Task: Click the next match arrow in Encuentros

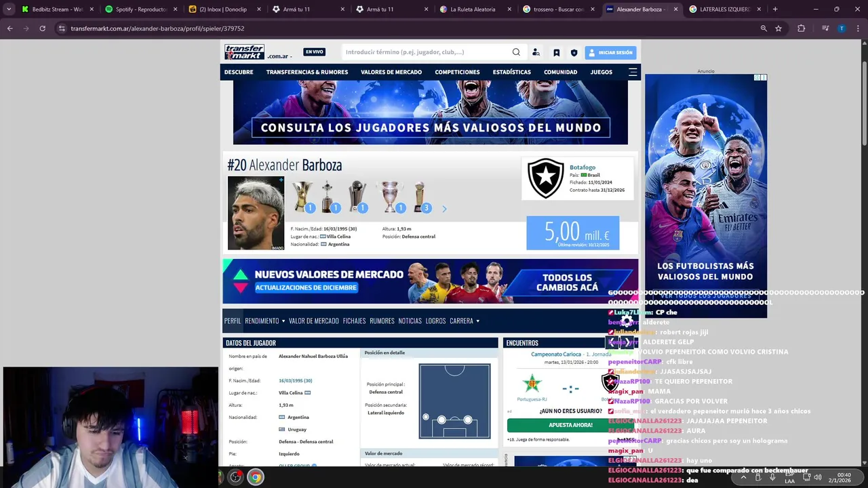Action: (x=627, y=343)
